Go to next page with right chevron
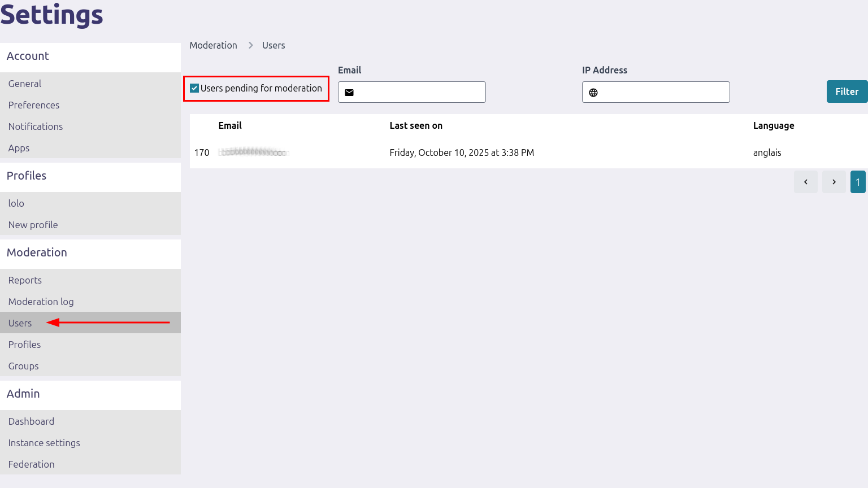Image resolution: width=868 pixels, height=488 pixels. point(834,182)
